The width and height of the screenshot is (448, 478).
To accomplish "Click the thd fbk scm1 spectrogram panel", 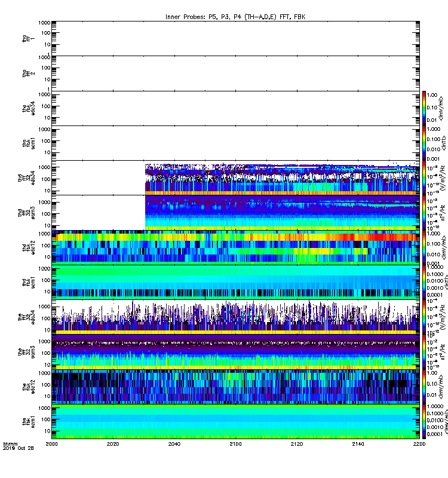I will point(235,282).
